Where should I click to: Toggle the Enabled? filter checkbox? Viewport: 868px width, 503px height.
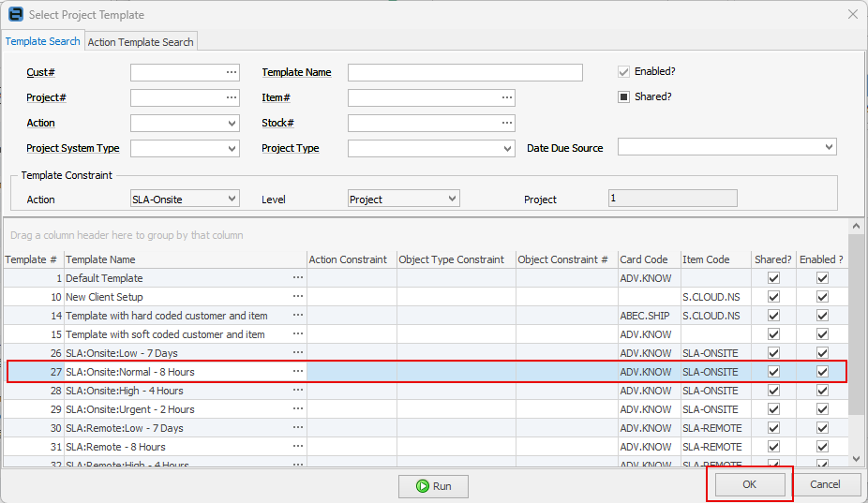tap(624, 72)
